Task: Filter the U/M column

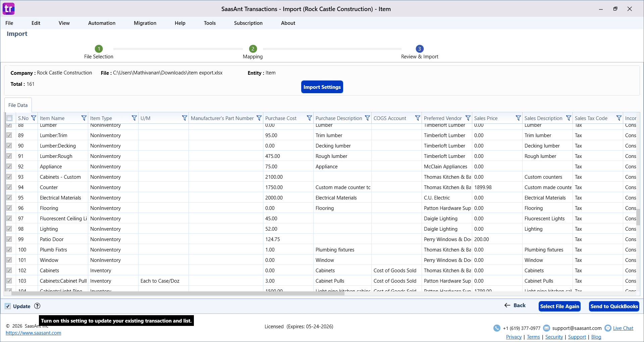Action: (184, 118)
